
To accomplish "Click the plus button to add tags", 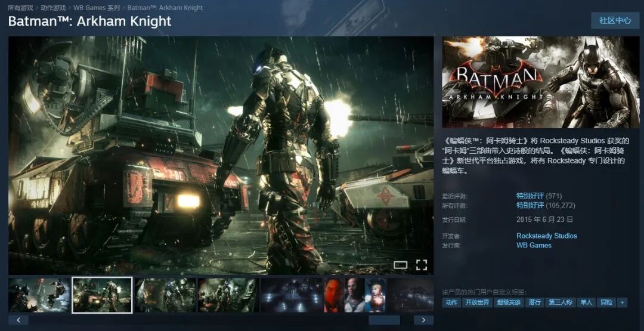I will (622, 302).
